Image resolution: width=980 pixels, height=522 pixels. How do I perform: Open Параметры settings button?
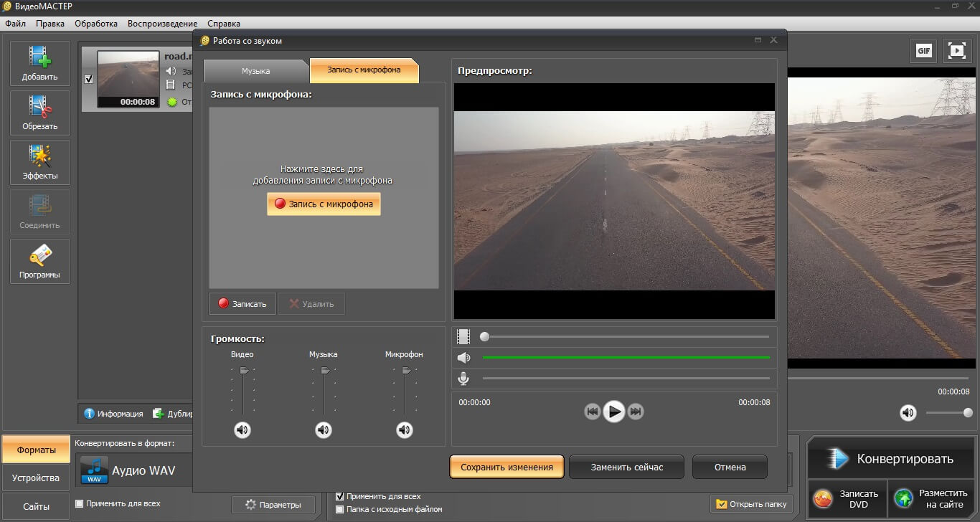(x=273, y=505)
